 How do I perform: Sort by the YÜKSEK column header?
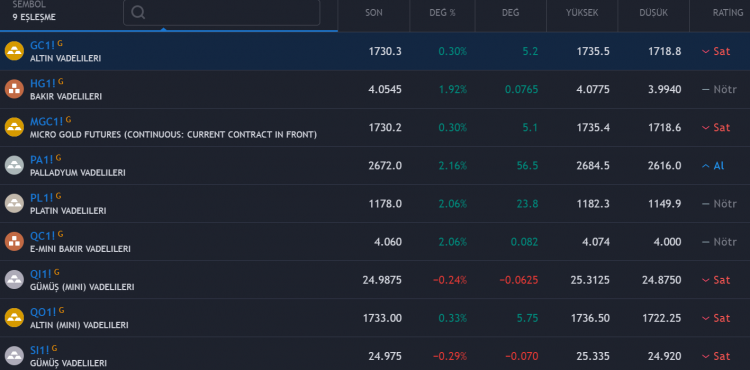pos(582,13)
